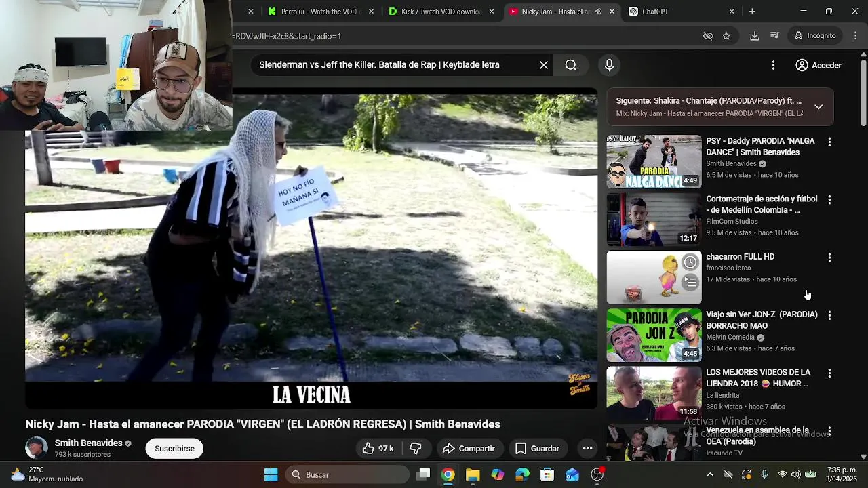Like the video with thumbs-up 97 k
The height and width of the screenshot is (488, 868).
[378, 449]
